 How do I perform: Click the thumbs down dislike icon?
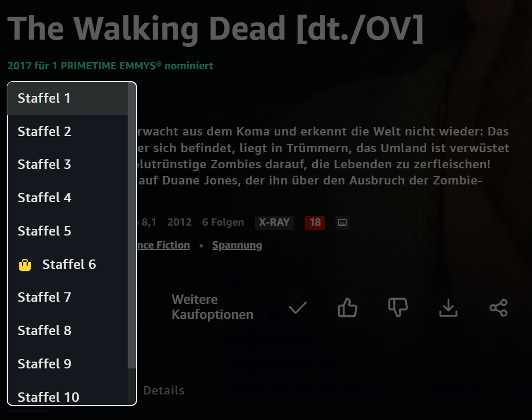[x=398, y=308]
